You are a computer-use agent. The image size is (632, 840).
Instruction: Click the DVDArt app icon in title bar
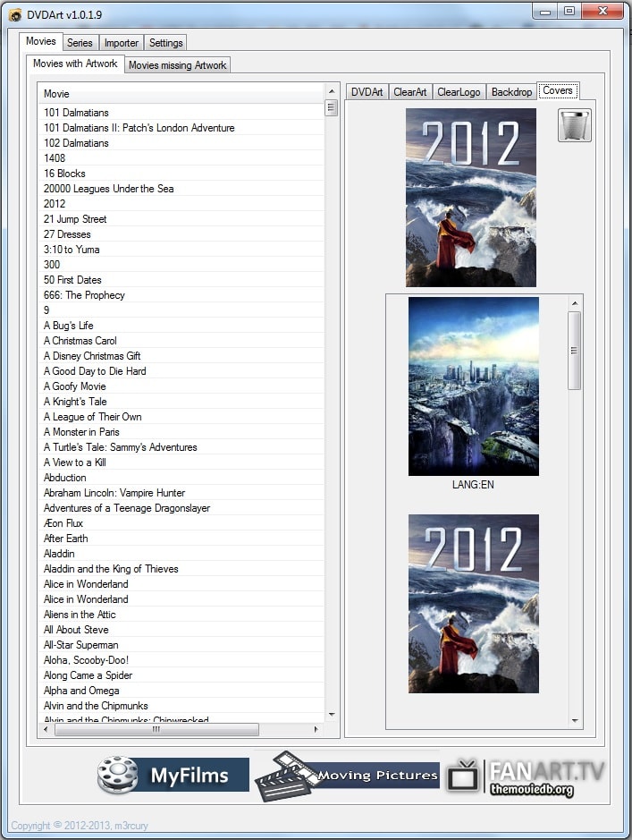click(15, 15)
